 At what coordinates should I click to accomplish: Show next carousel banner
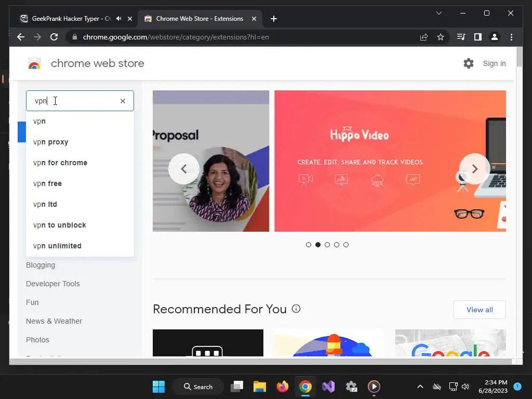[475, 169]
